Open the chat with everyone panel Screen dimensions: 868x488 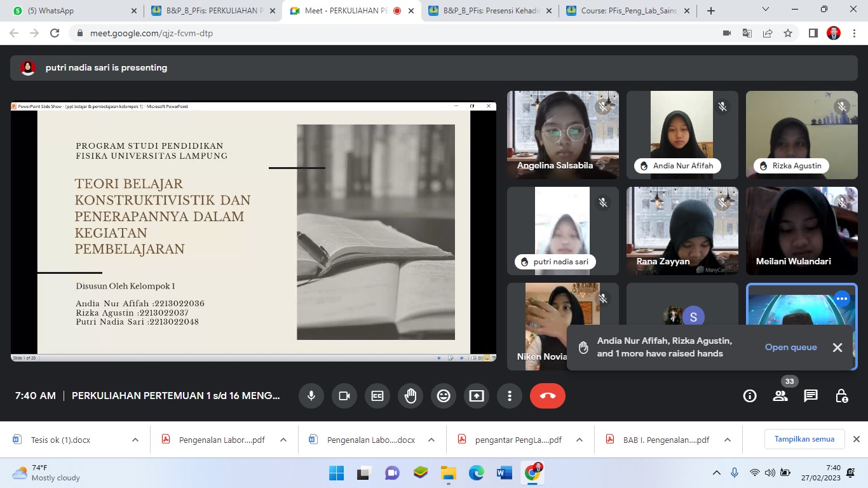tap(811, 396)
